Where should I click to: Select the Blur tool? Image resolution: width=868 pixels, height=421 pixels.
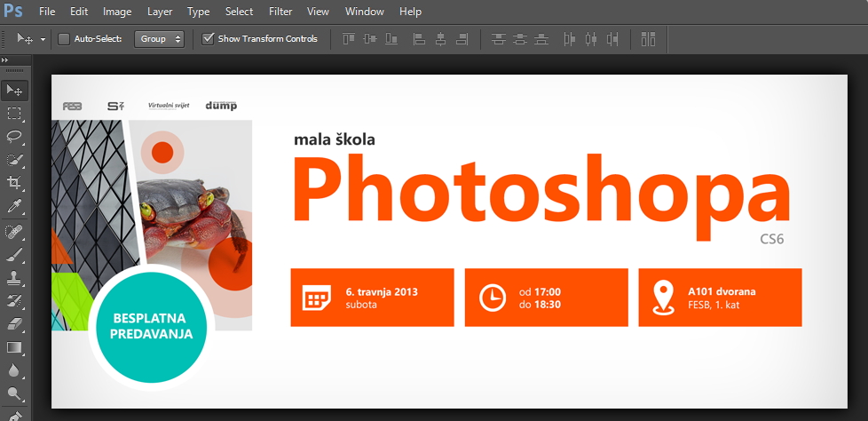(x=14, y=370)
